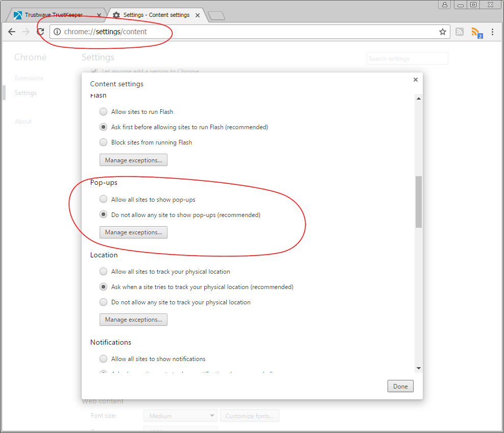
Task: Close the Trustwave TrustKeeper tab
Action: click(99, 15)
